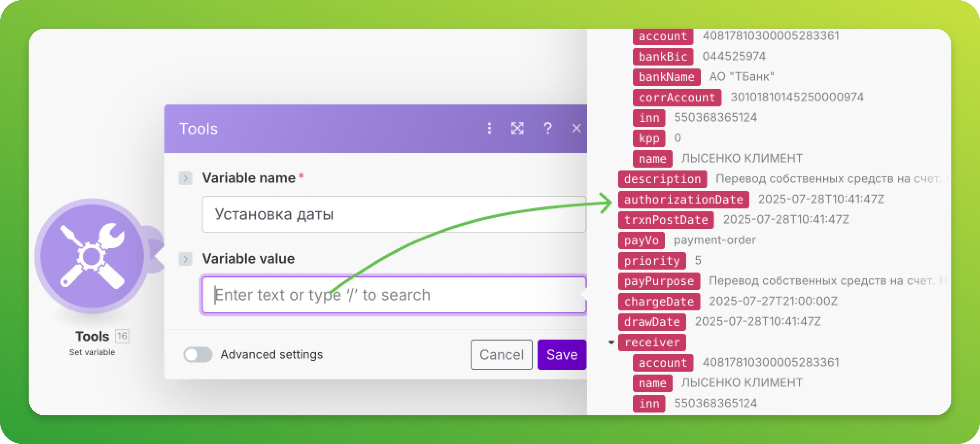Click the module number 16 badge

(122, 336)
